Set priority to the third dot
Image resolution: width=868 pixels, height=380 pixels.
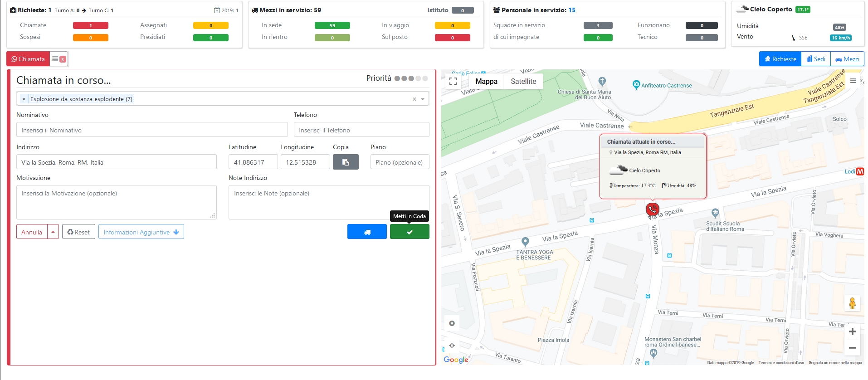tap(411, 78)
